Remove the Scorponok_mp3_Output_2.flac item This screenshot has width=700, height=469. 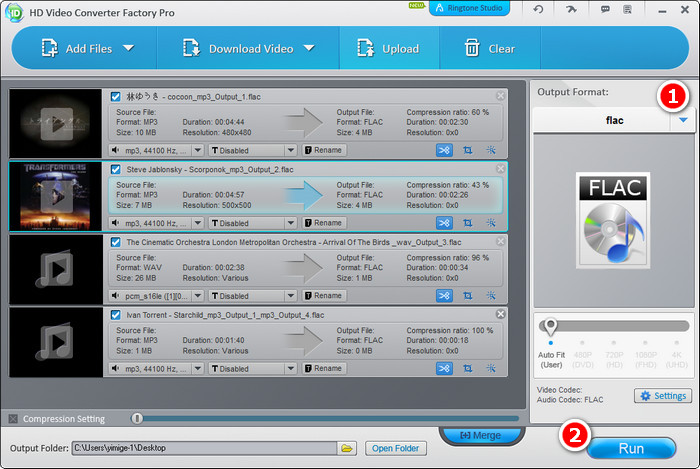[500, 168]
